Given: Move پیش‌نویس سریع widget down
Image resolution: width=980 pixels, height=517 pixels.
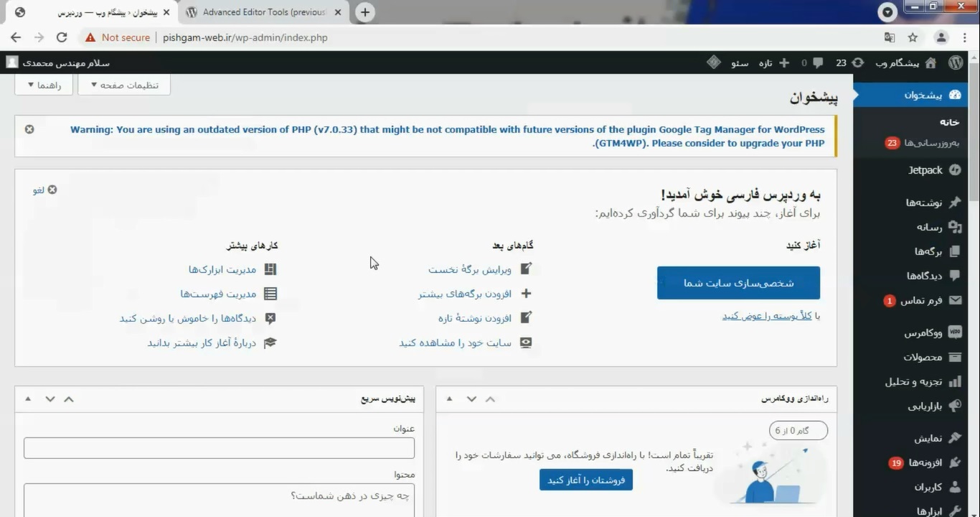Looking at the screenshot, I should pos(50,399).
